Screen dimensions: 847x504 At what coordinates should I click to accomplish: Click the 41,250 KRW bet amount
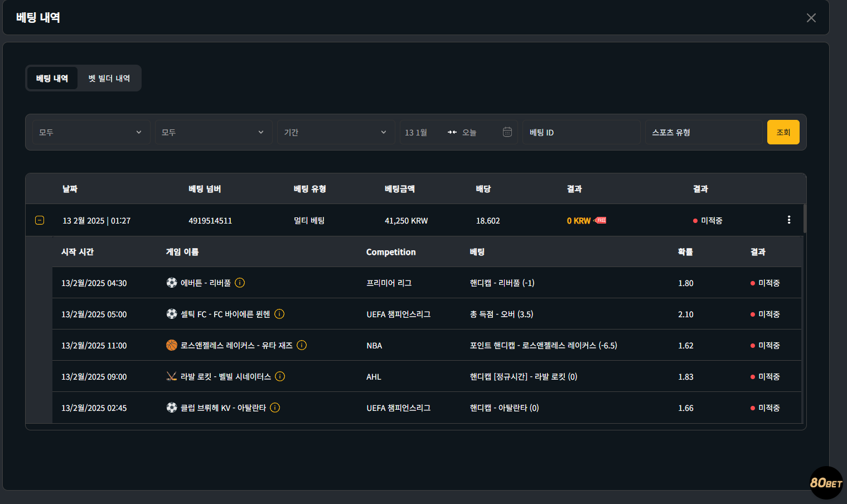pyautogui.click(x=406, y=221)
